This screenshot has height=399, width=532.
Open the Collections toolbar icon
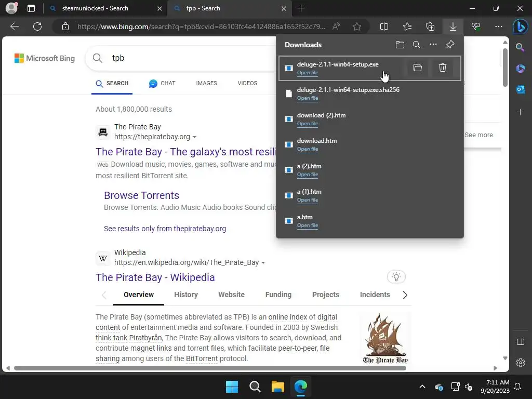[430, 26]
